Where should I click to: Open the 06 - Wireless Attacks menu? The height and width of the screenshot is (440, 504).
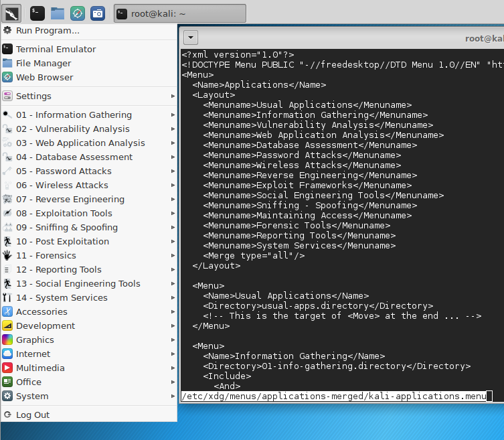62,185
